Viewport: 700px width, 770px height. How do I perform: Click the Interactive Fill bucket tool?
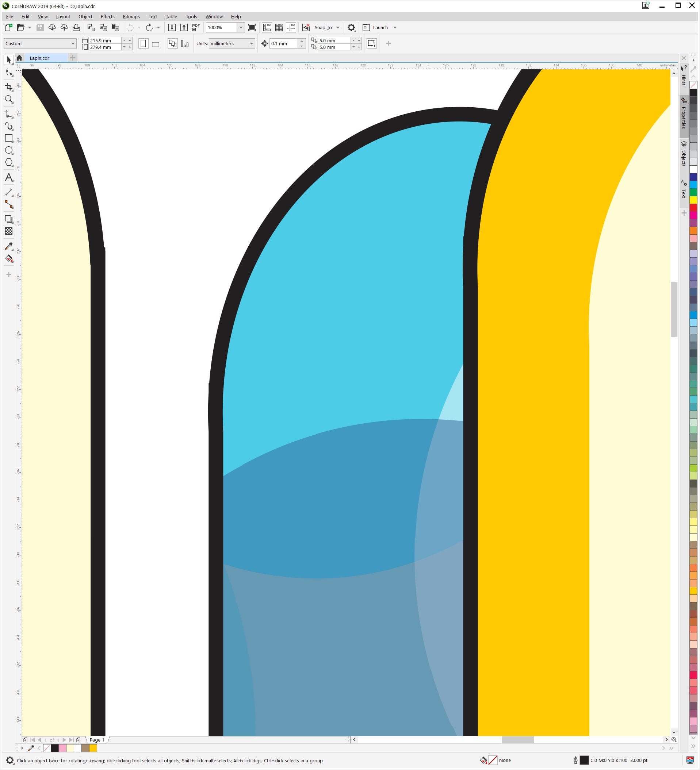click(x=9, y=259)
